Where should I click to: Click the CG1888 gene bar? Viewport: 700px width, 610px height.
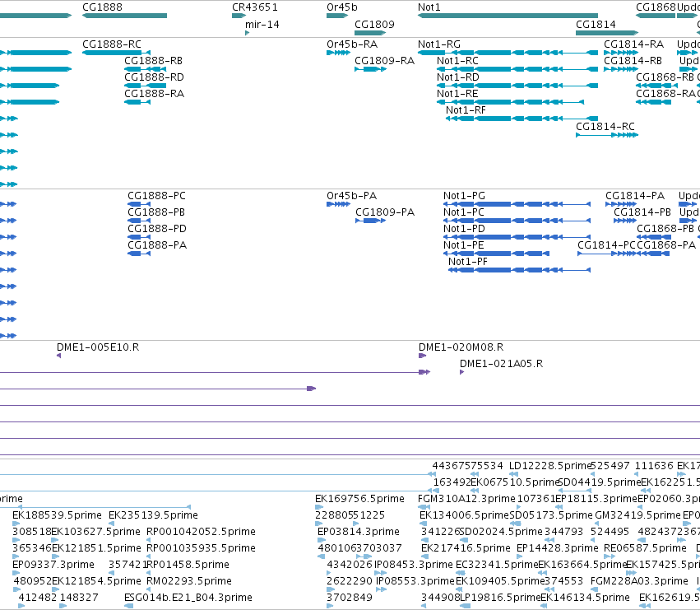tap(124, 16)
